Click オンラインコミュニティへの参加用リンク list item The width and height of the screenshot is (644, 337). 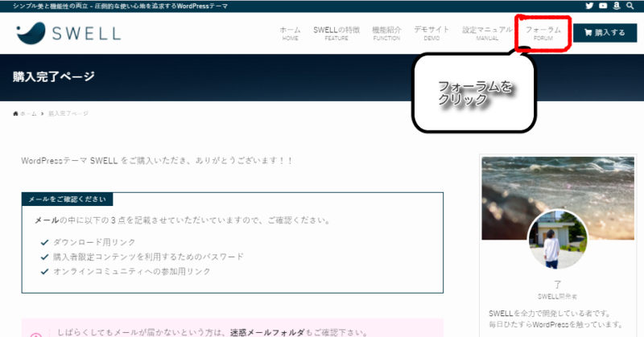coord(132,271)
